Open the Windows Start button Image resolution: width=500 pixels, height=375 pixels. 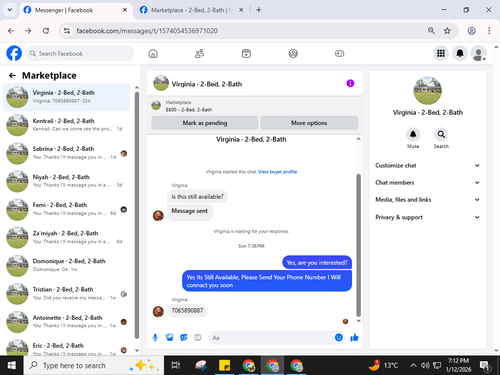(11, 365)
